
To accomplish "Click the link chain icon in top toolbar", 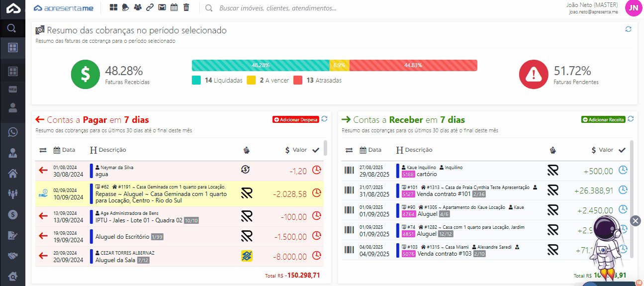I will [x=150, y=7].
